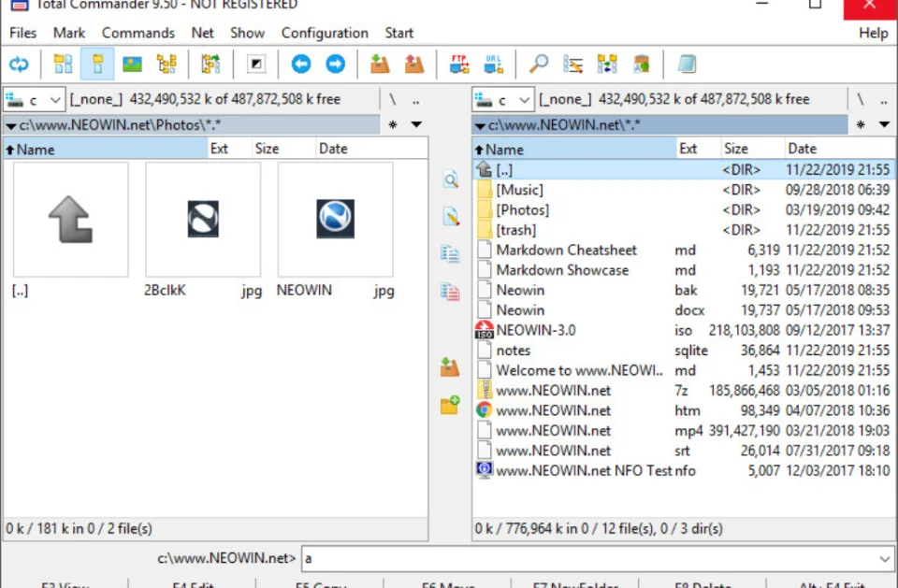Image resolution: width=898 pixels, height=588 pixels.
Task: Select the [Photos] folder in right panel
Action: pos(683,209)
